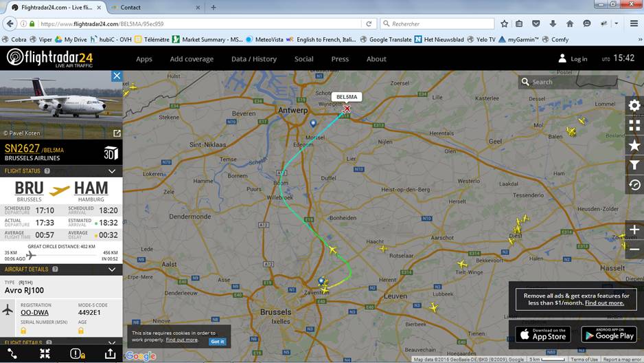Toggle flight route icon in bottom toolbar
This screenshot has width=644, height=363.
click(x=12, y=353)
